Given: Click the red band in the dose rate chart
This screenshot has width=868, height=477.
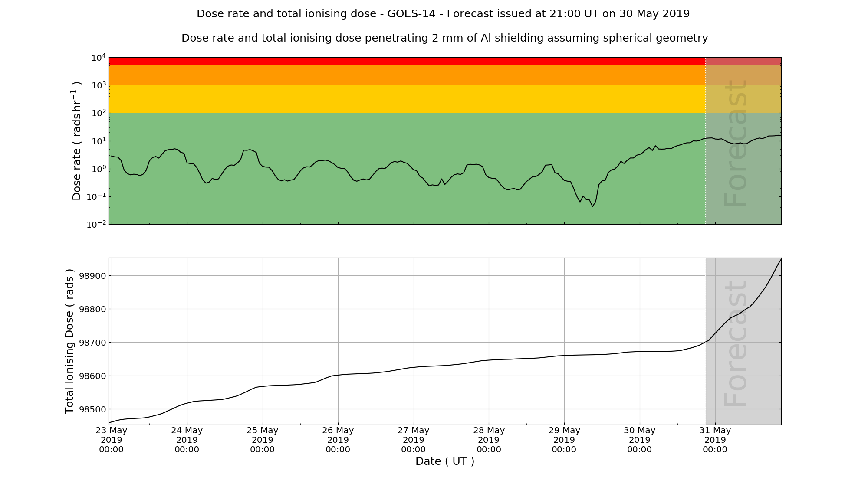Looking at the screenshot, I should (x=407, y=61).
